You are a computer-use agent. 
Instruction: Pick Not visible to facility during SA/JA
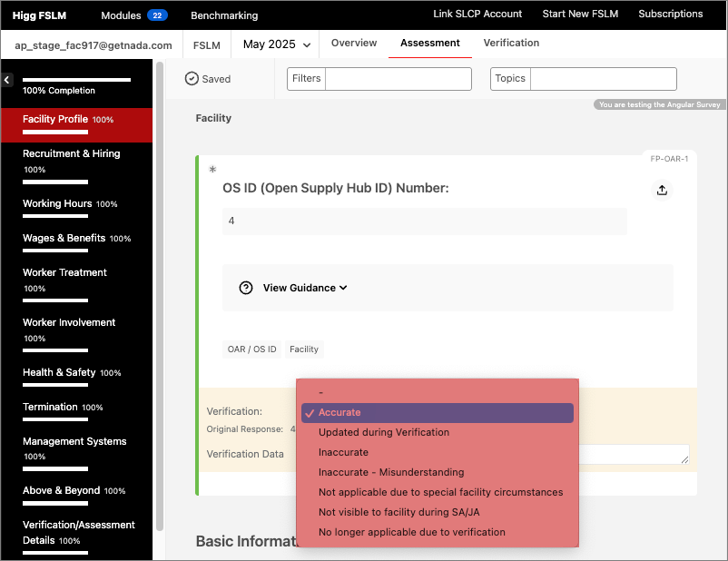(x=398, y=512)
